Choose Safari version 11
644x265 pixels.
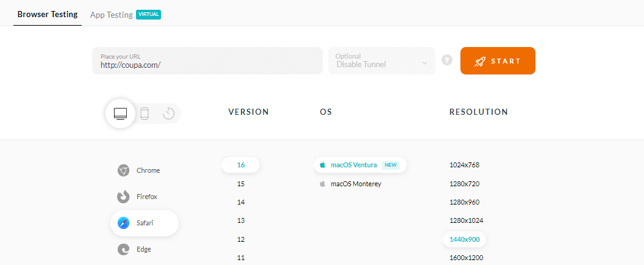tap(241, 258)
